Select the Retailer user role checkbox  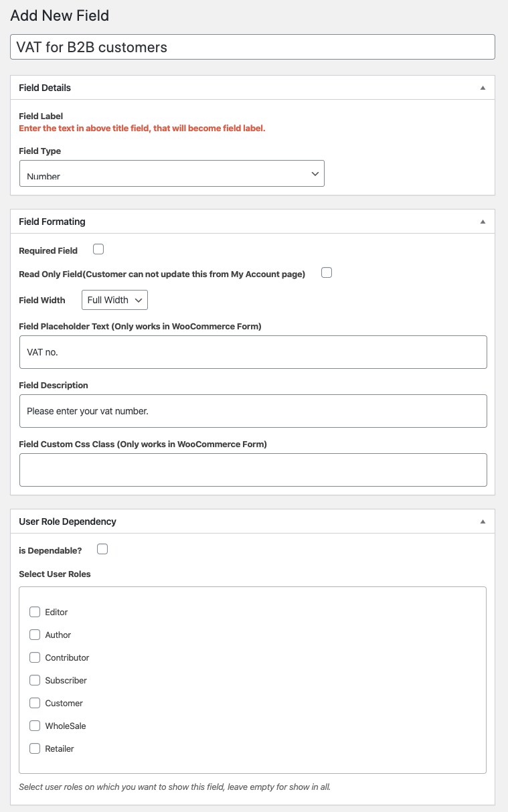[x=35, y=748]
